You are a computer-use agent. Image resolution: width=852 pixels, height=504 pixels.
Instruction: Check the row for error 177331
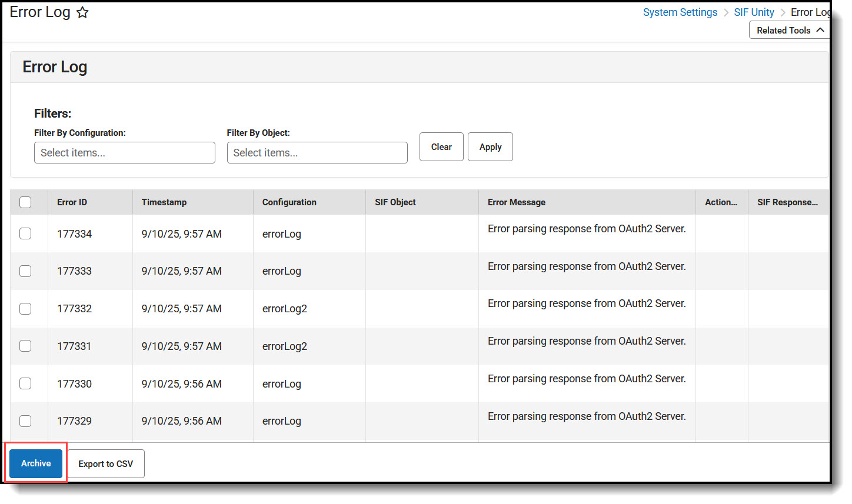coord(25,346)
